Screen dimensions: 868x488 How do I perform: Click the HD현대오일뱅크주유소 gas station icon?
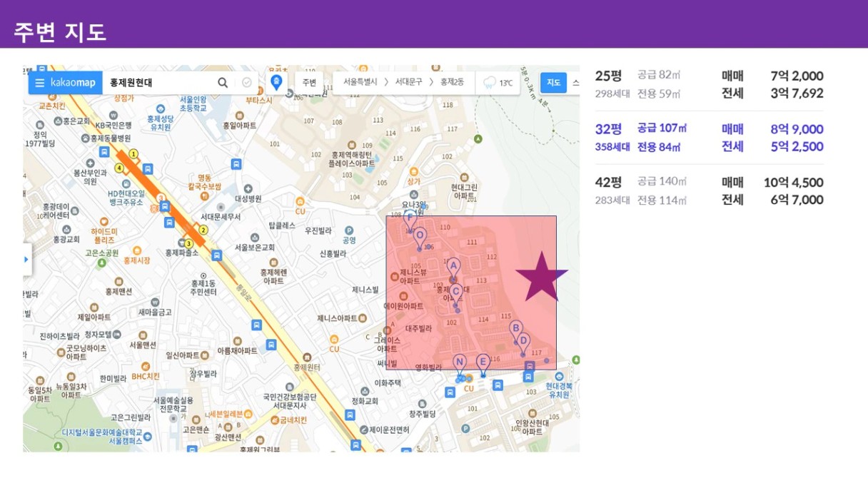point(126,183)
